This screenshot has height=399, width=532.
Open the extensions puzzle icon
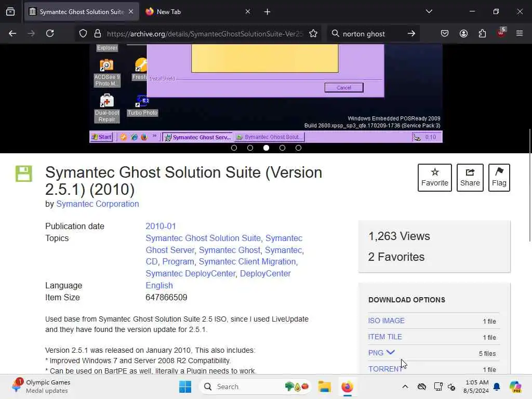(482, 33)
